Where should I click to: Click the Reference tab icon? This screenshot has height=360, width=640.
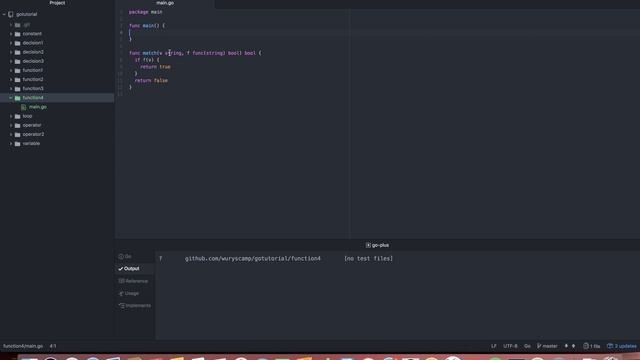tap(121, 281)
